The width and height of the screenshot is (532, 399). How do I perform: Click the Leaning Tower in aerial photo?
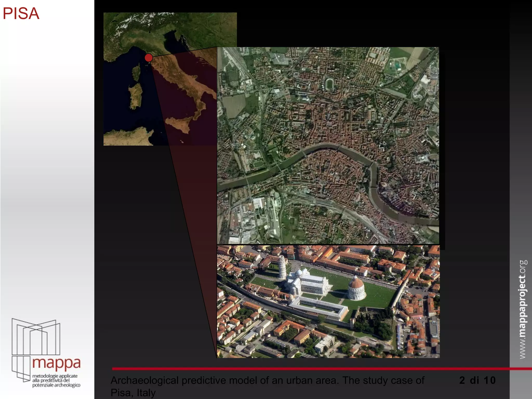click(x=282, y=268)
